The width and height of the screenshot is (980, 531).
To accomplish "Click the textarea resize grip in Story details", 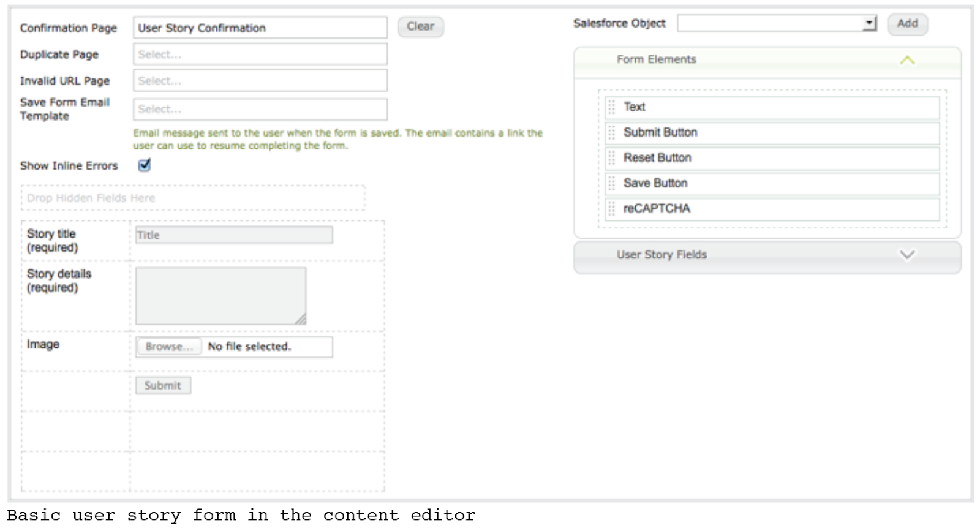I will (x=300, y=318).
